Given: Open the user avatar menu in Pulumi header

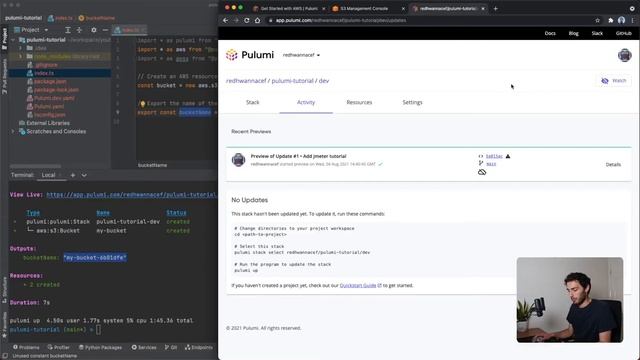Looking at the screenshot, I should pos(624,55).
